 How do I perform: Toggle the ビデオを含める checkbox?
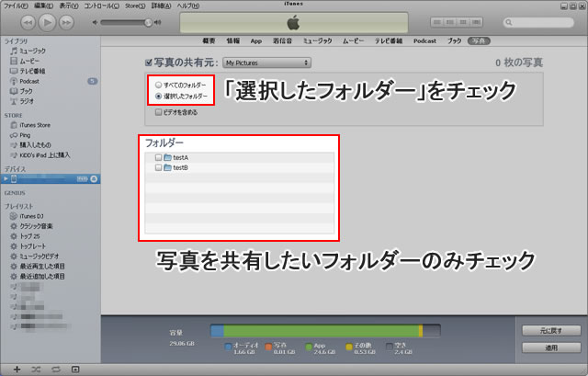coord(158,112)
